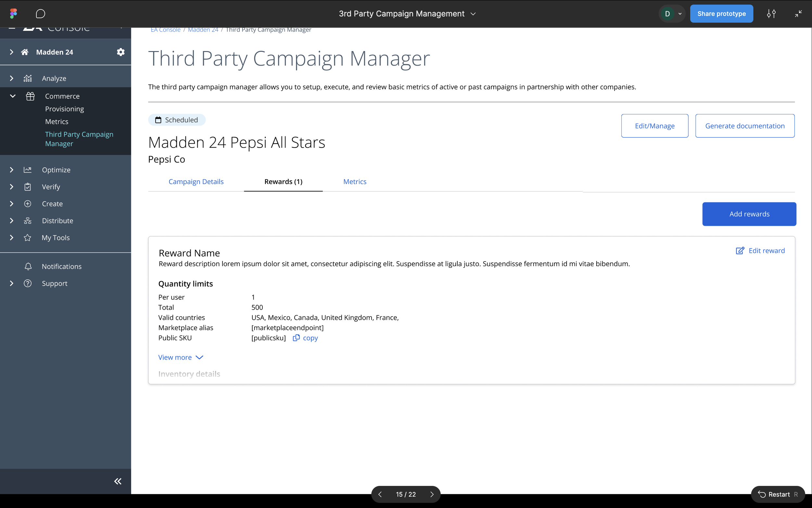Click the Notifications bell icon
The height and width of the screenshot is (508, 812).
pyautogui.click(x=28, y=267)
